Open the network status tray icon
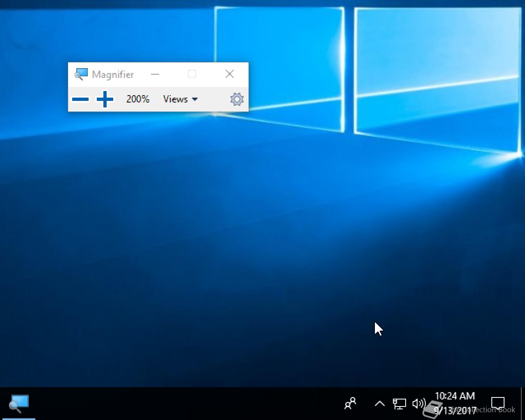Image resolution: width=525 pixels, height=420 pixels. pos(399,404)
